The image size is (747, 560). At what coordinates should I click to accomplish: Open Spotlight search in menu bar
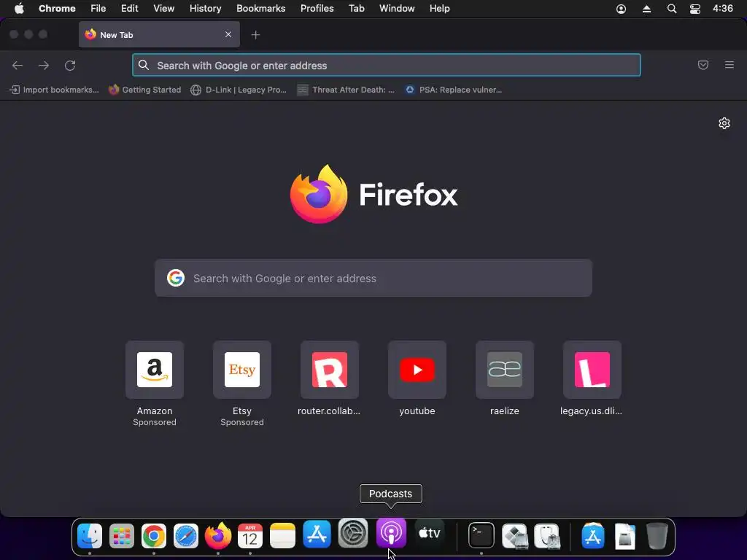click(672, 9)
